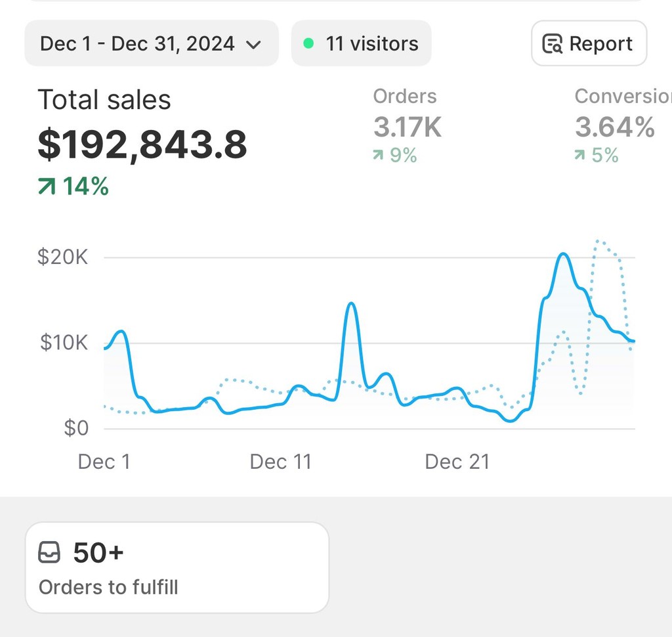Click the Orders 9% increase arrow

pyautogui.click(x=377, y=155)
